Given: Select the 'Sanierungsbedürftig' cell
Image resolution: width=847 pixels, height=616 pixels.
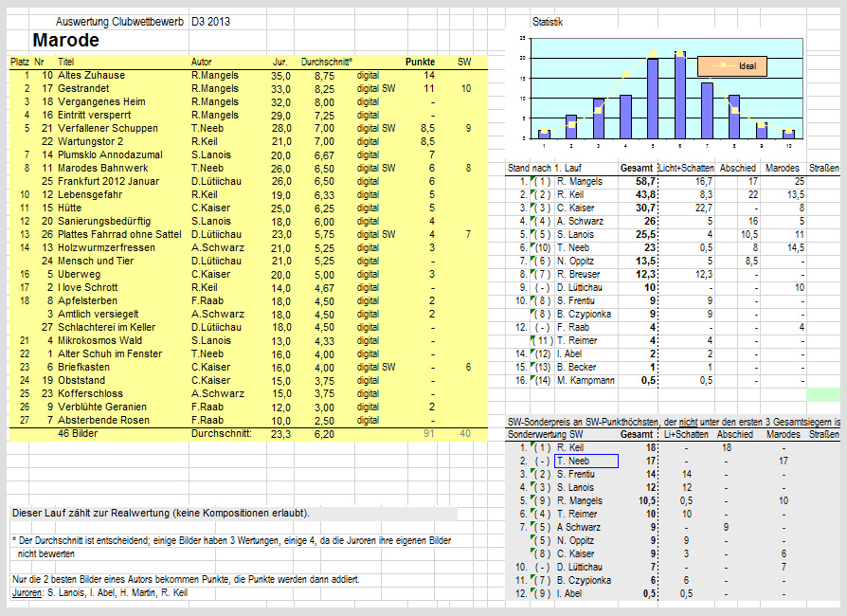Looking at the screenshot, I should point(104,221).
